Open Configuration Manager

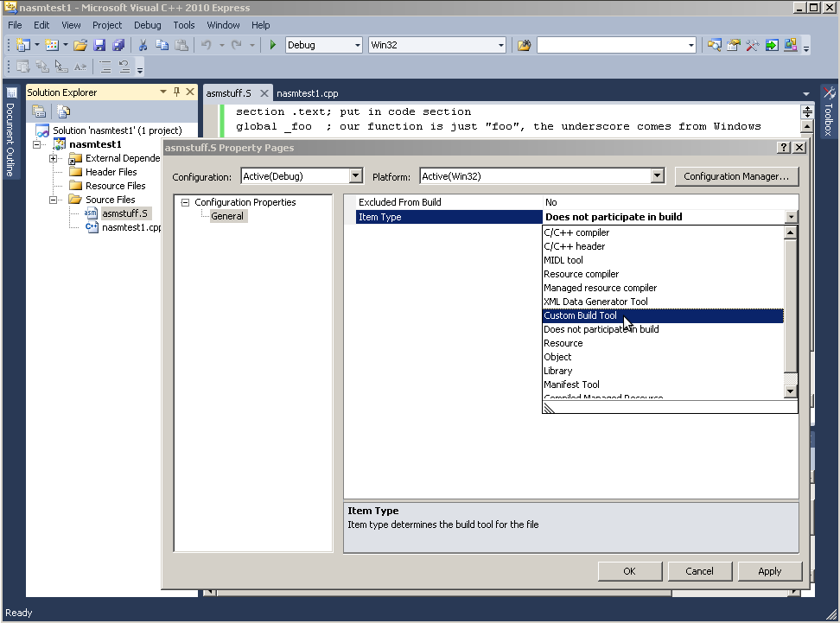point(736,176)
